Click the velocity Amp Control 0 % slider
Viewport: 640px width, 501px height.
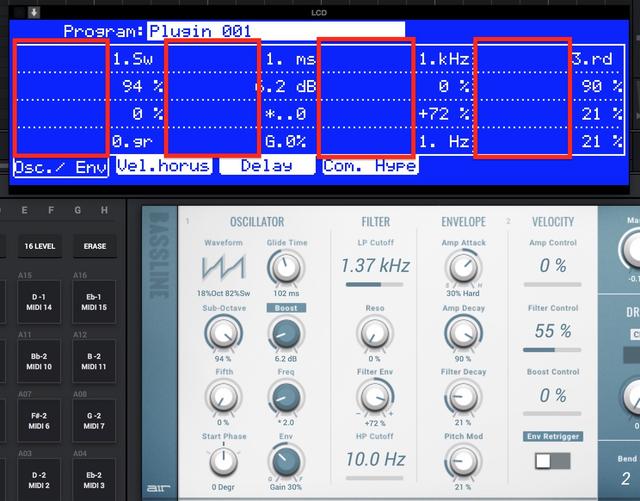coord(553,284)
